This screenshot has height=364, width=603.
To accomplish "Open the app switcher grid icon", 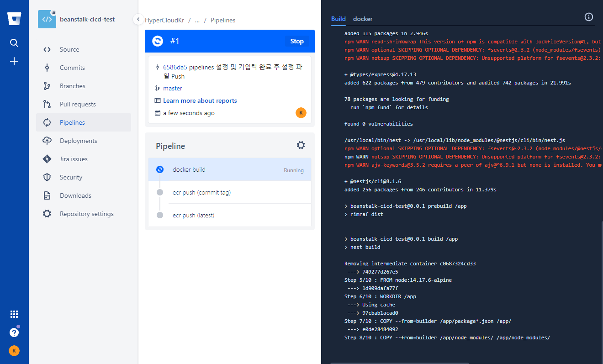I will point(14,314).
